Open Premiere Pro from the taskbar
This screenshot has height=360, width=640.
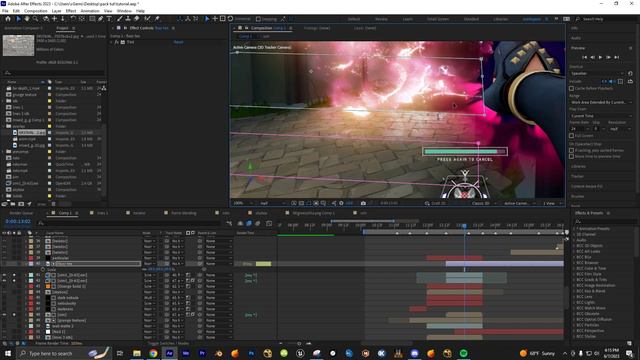point(202,353)
